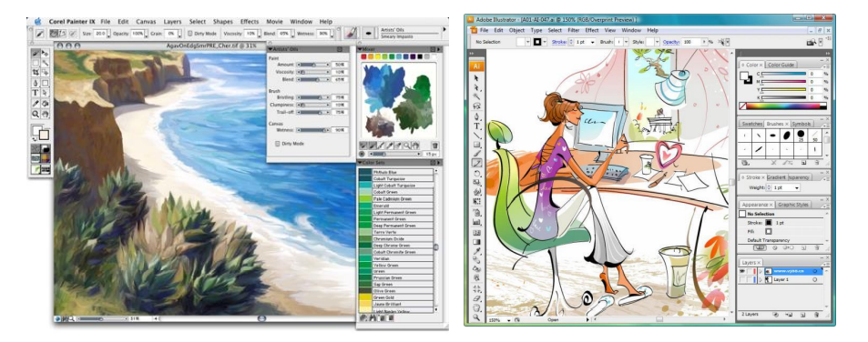Image resolution: width=868 pixels, height=342 pixels.
Task: Select the Pen tool in Painter toolbox
Action: tap(36, 84)
